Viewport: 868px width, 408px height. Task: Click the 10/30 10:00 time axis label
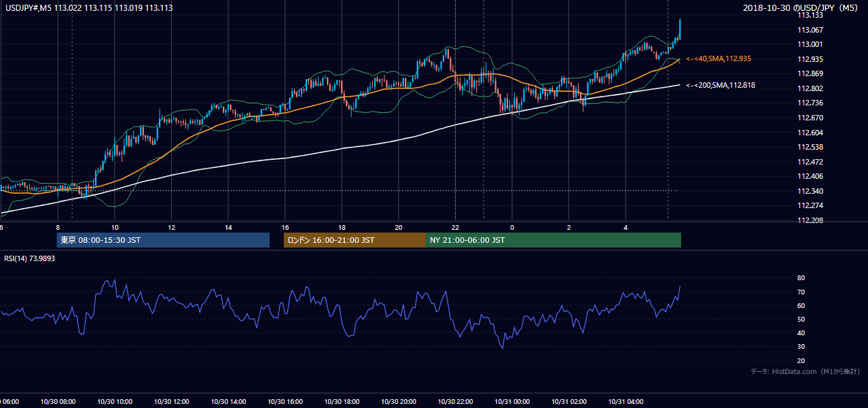115,402
